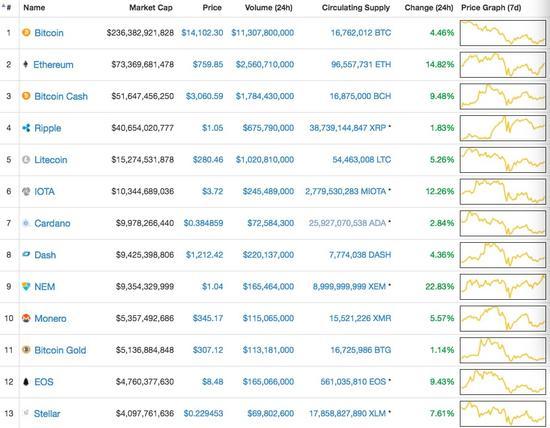Click circulating supply 96,557,731 ETH
Screen dimensions: 550x428
[x=361, y=65]
